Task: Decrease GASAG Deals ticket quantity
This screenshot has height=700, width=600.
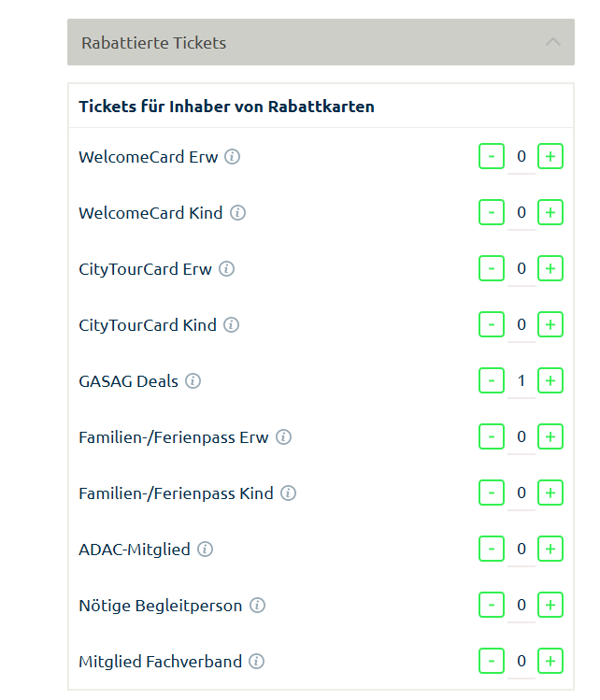Action: tap(491, 381)
